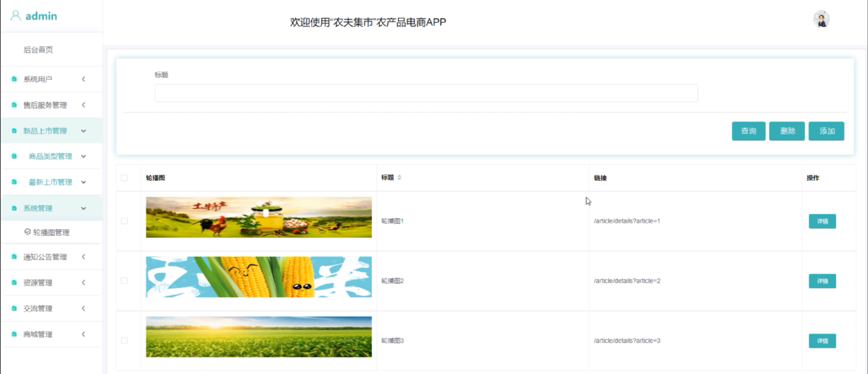Open the avatar menu at top right
Viewport: 868px width, 374px height.
pos(821,19)
